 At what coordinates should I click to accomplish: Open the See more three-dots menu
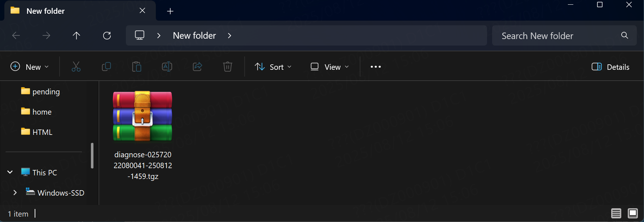(376, 67)
